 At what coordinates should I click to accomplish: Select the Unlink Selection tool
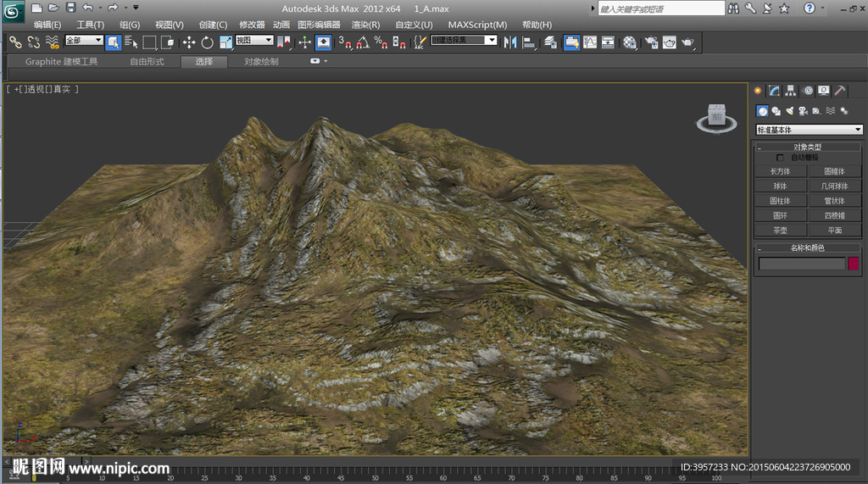tap(34, 42)
